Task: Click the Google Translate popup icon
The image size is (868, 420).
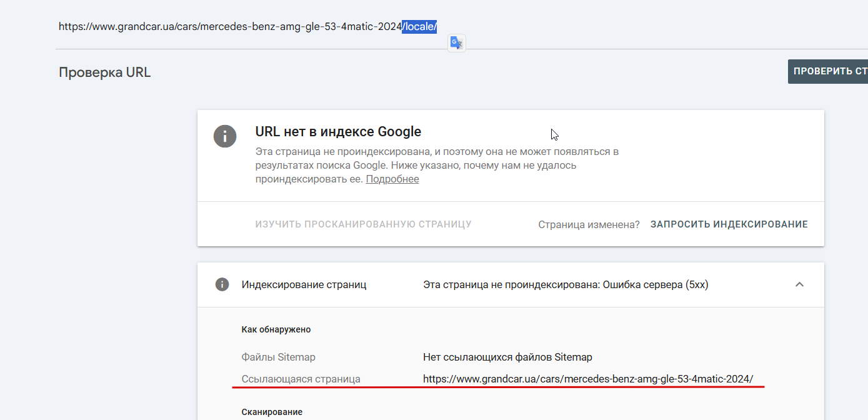Action: click(x=457, y=42)
